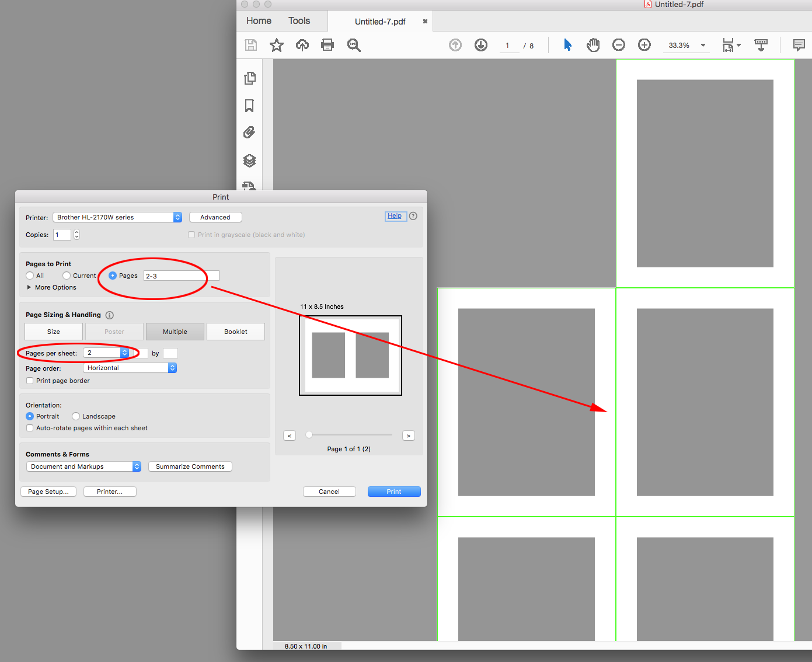Open the Attachments panel
Screen dimensions: 812x662
pyautogui.click(x=250, y=133)
